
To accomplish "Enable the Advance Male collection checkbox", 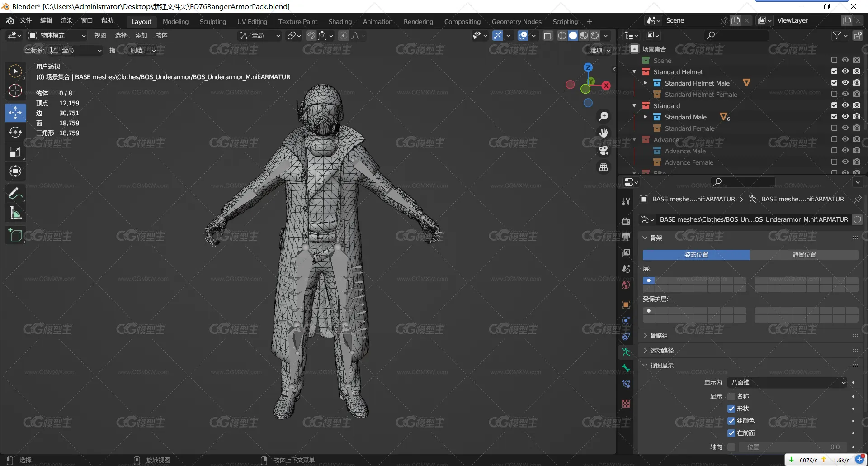I will 834,151.
